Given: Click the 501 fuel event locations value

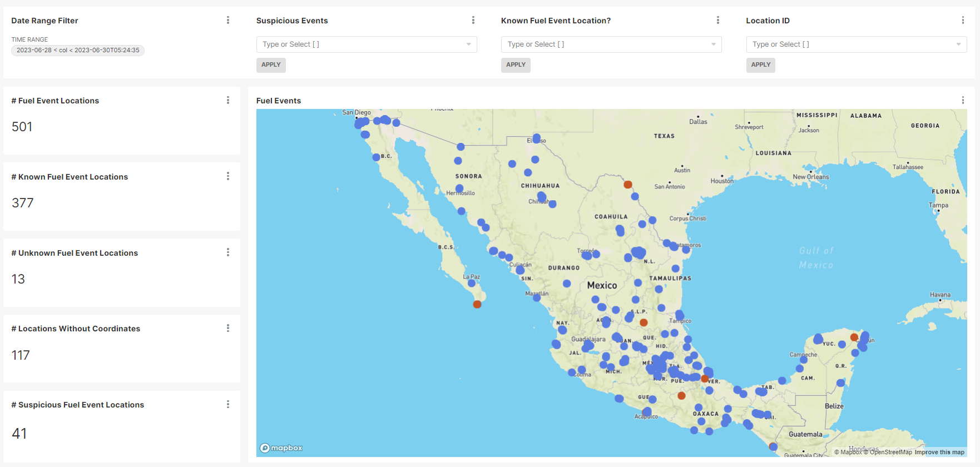Looking at the screenshot, I should 22,127.
